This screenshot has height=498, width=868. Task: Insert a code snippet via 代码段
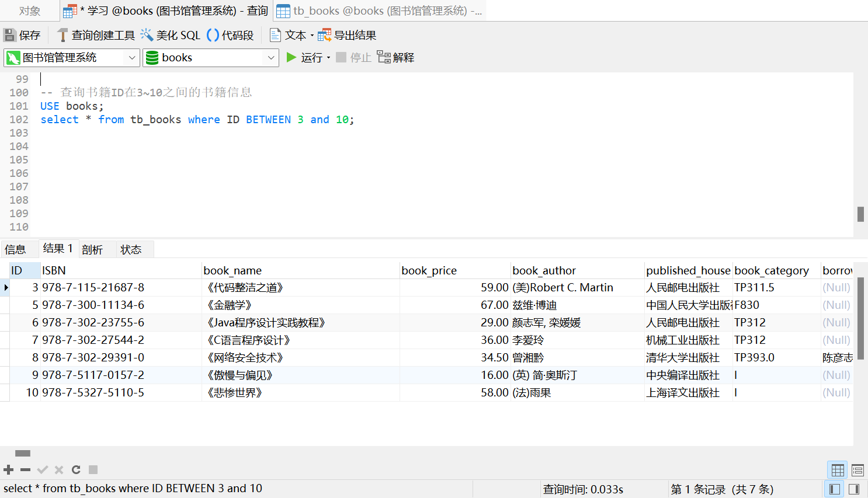click(x=230, y=35)
